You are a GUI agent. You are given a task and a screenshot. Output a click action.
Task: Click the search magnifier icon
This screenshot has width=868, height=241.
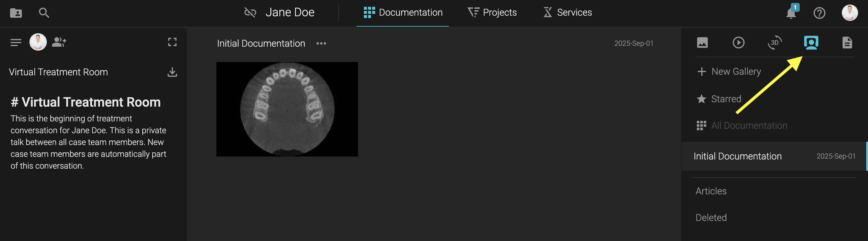(44, 13)
